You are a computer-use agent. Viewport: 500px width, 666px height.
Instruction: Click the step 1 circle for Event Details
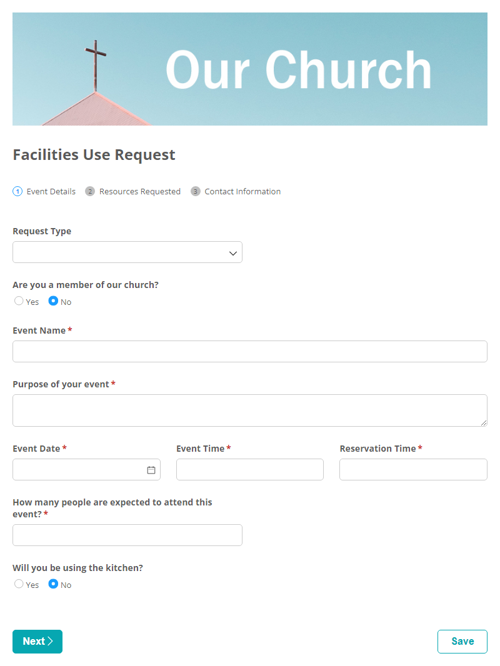[x=17, y=191]
